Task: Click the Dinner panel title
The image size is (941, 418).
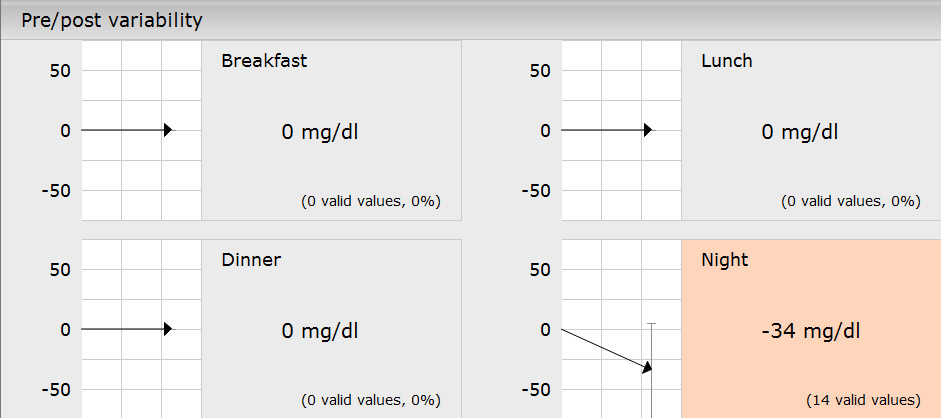Action: click(x=251, y=260)
